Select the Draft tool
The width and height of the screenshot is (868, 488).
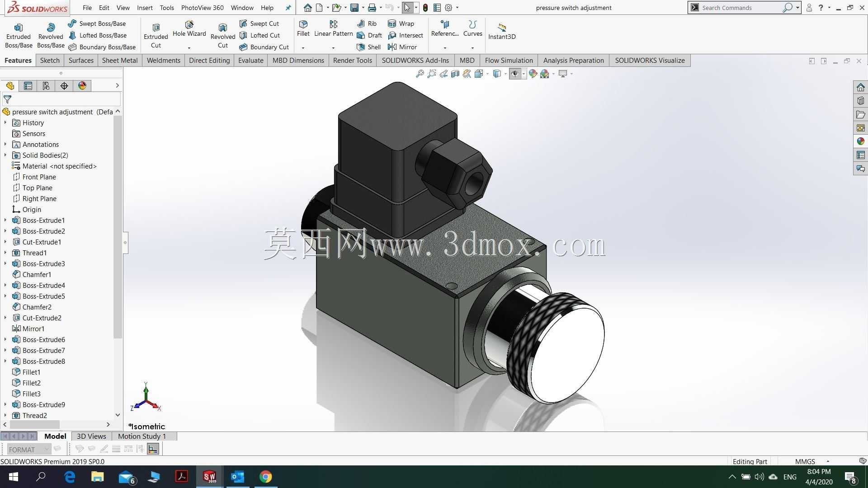369,35
